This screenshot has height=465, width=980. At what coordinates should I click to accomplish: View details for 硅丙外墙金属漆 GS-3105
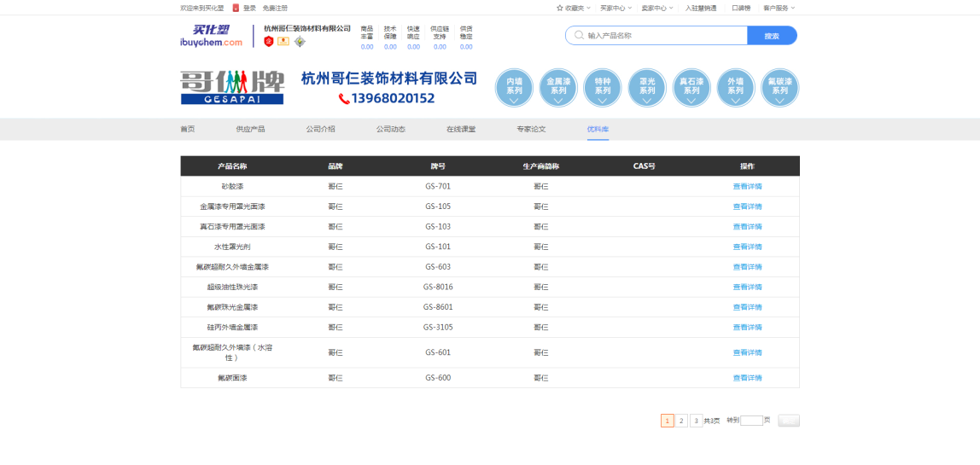click(748, 327)
